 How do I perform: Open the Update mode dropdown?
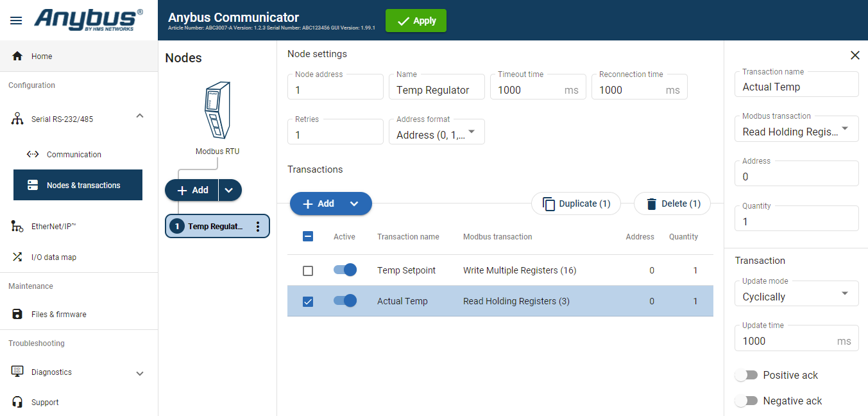coord(796,293)
